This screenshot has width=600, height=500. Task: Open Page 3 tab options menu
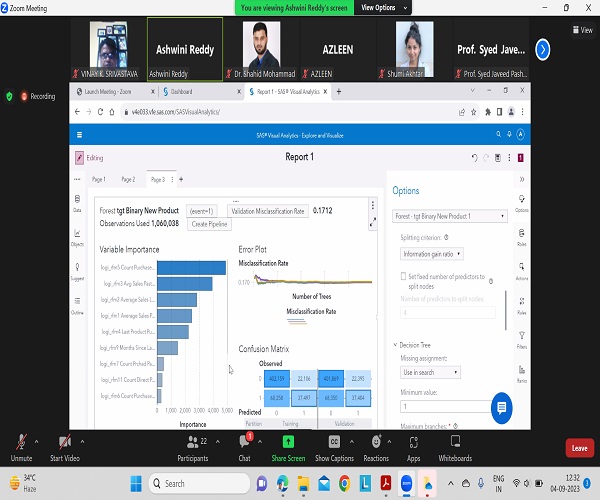(172, 179)
